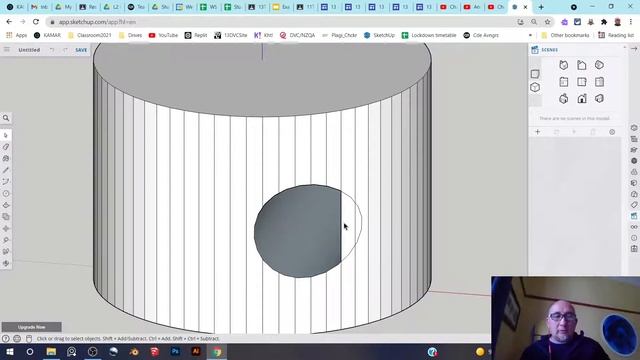
Task: Open the Drives bookmark folder
Action: point(130,36)
